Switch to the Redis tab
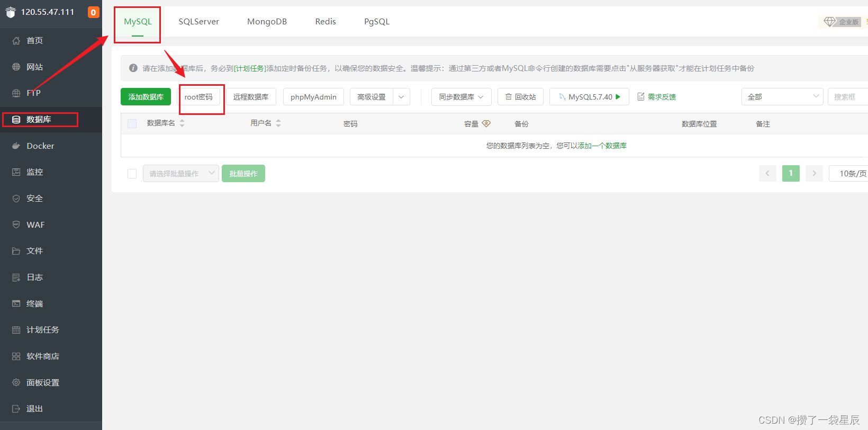868x430 pixels. point(325,22)
